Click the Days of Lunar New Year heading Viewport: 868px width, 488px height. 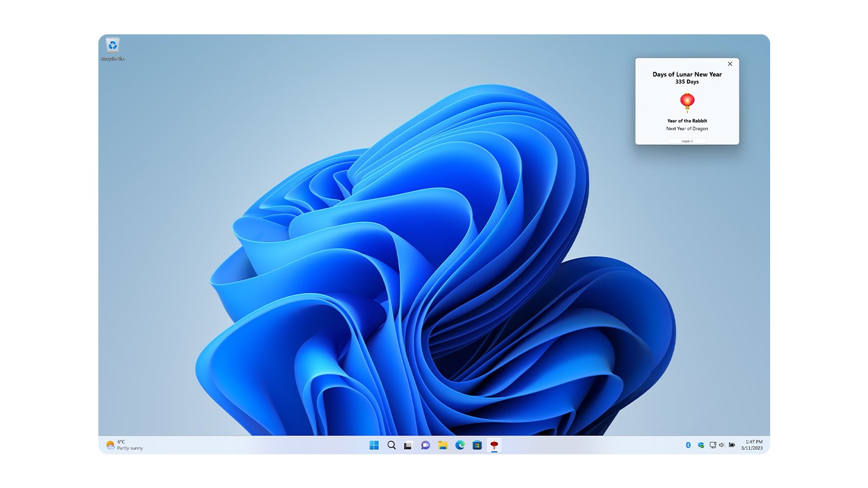click(687, 74)
